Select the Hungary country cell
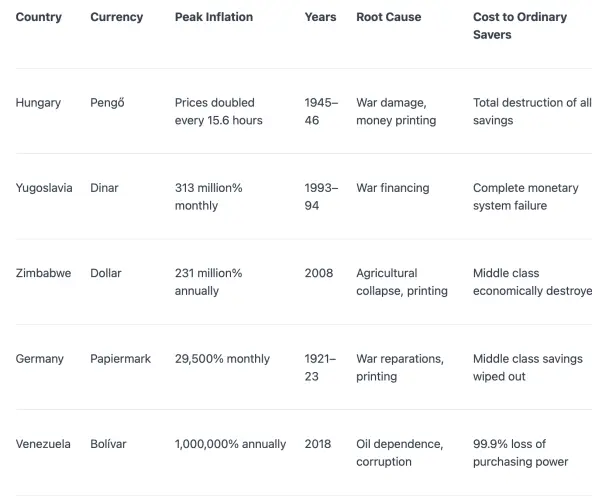Image resolution: width=592 pixels, height=496 pixels. pyautogui.click(x=38, y=103)
